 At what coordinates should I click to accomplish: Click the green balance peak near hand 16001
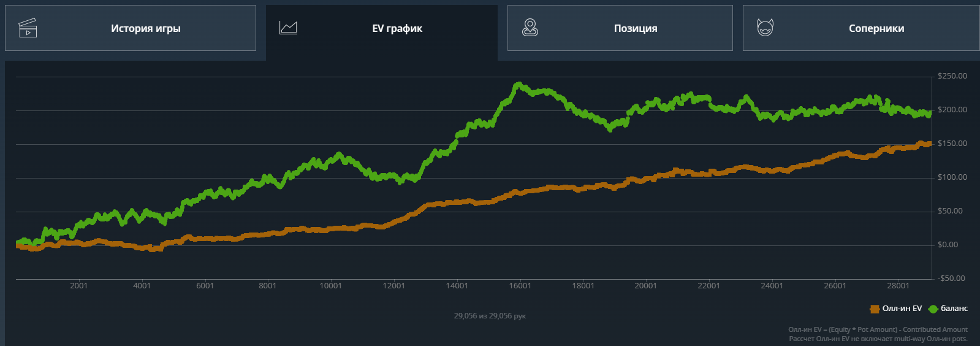pyautogui.click(x=519, y=85)
